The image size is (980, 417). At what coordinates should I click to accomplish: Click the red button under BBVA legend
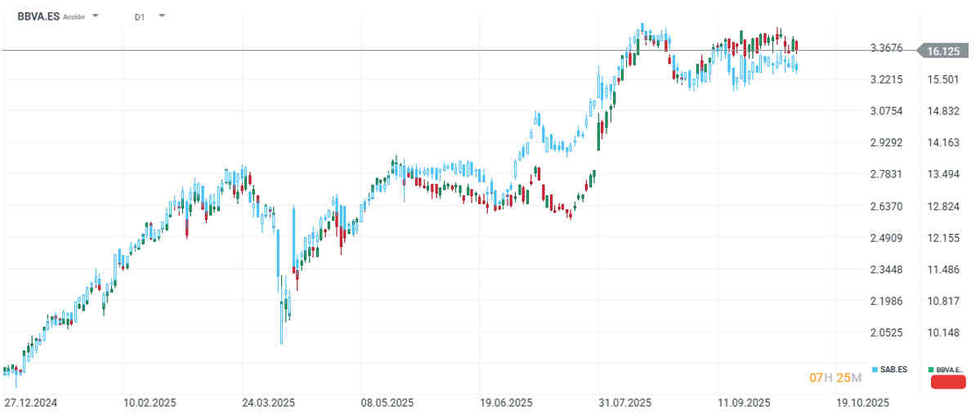946,383
